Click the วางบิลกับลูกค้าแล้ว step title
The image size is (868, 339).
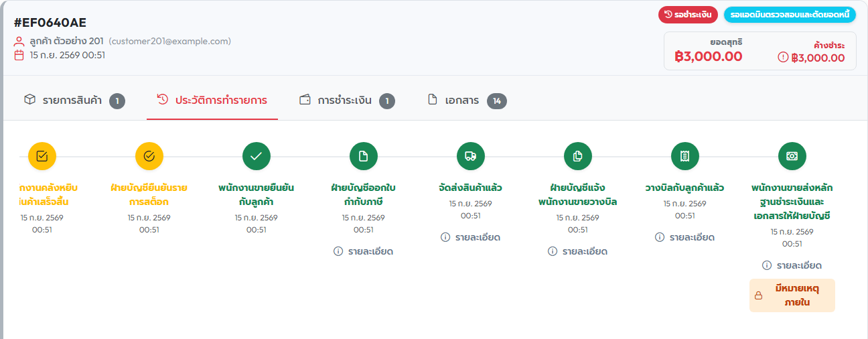[x=685, y=188]
